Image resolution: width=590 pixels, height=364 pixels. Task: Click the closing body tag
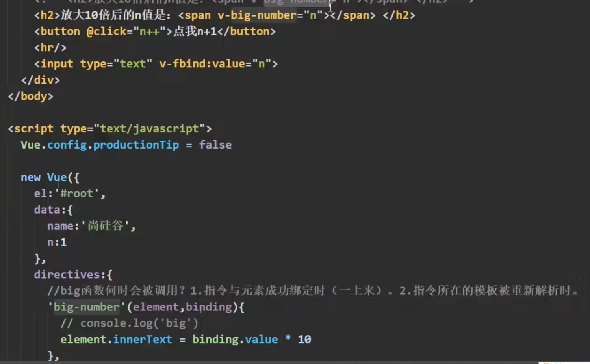pos(30,96)
